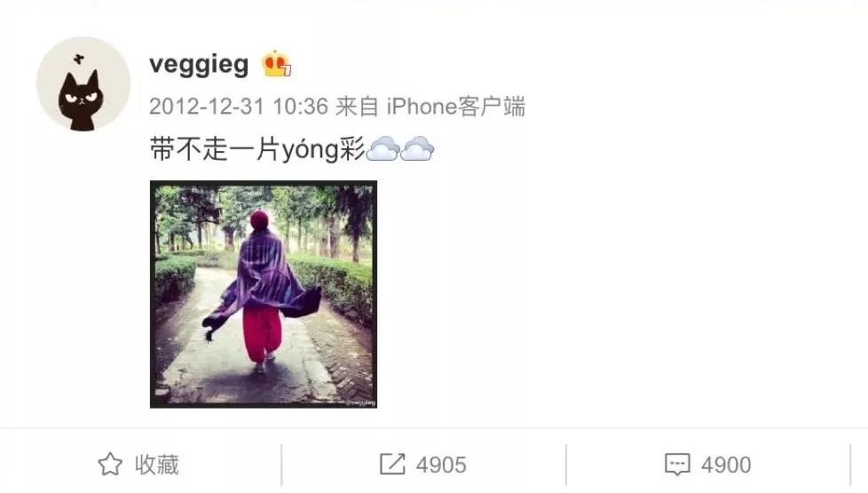Viewport: 868px width, 493px height.
Task: Click the post text 带不走一片yóng彩
Action: pos(257,149)
